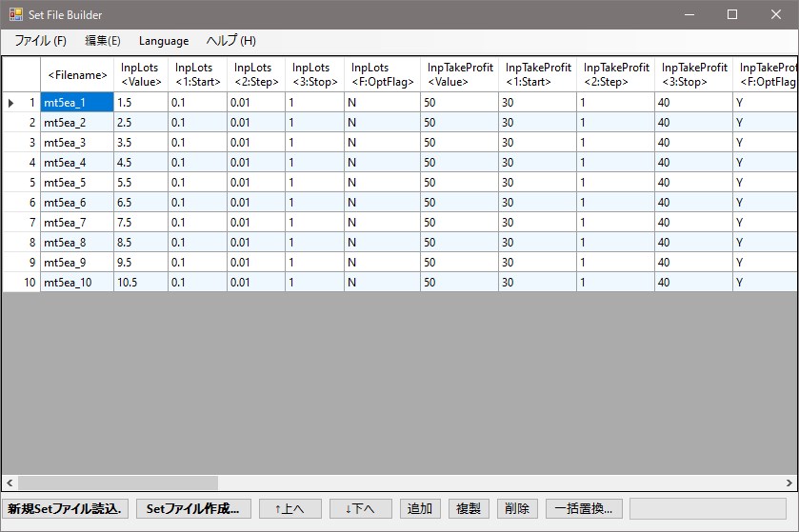
Task: Select the mt5ea_8 filename cell
Action: click(77, 243)
